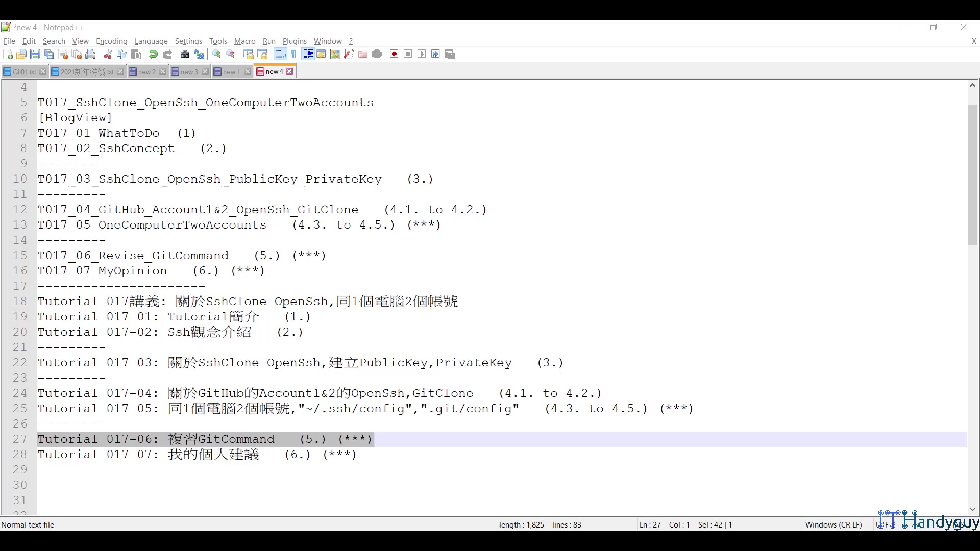Click the Undo toolbar icon
The height and width of the screenshot is (551, 980).
[x=153, y=54]
